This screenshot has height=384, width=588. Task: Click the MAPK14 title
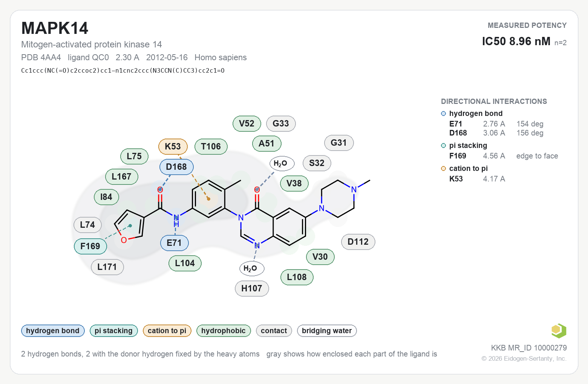tap(55, 28)
